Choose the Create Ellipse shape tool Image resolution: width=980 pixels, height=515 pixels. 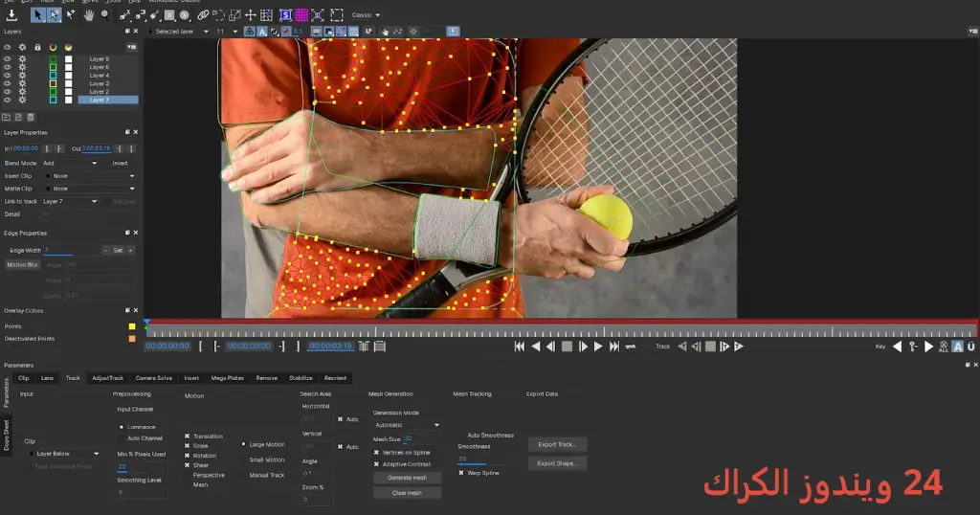point(185,14)
